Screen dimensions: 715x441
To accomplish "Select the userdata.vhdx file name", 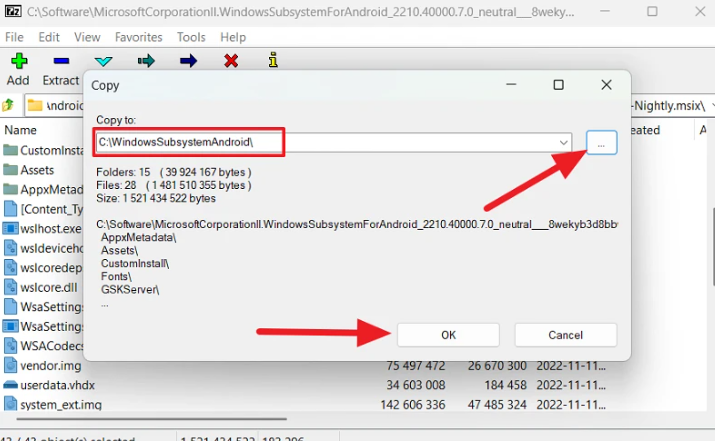I will coord(57,385).
